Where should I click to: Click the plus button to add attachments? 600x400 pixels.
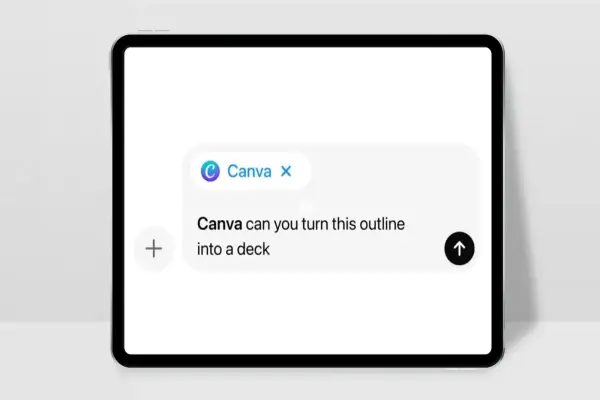point(153,249)
